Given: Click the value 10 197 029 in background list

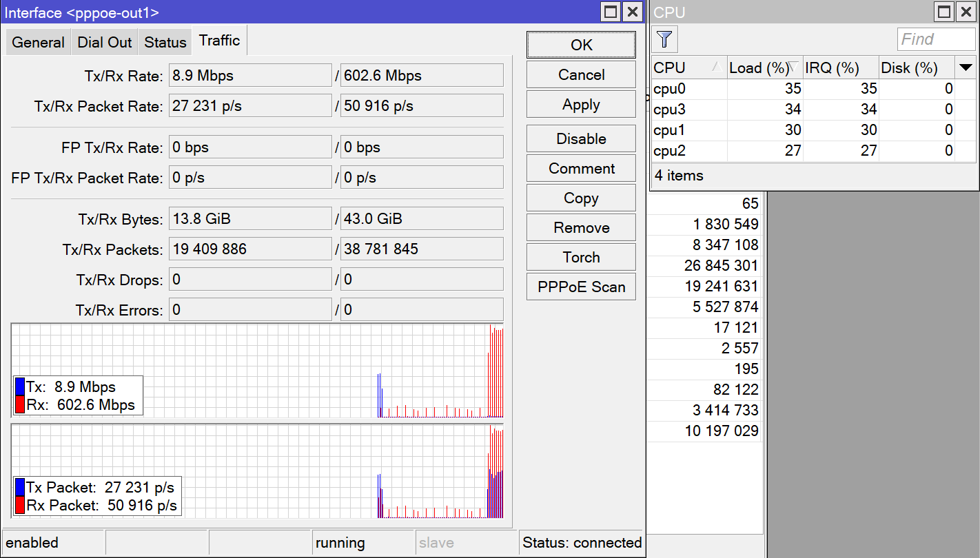Looking at the screenshot, I should pyautogui.click(x=722, y=431).
